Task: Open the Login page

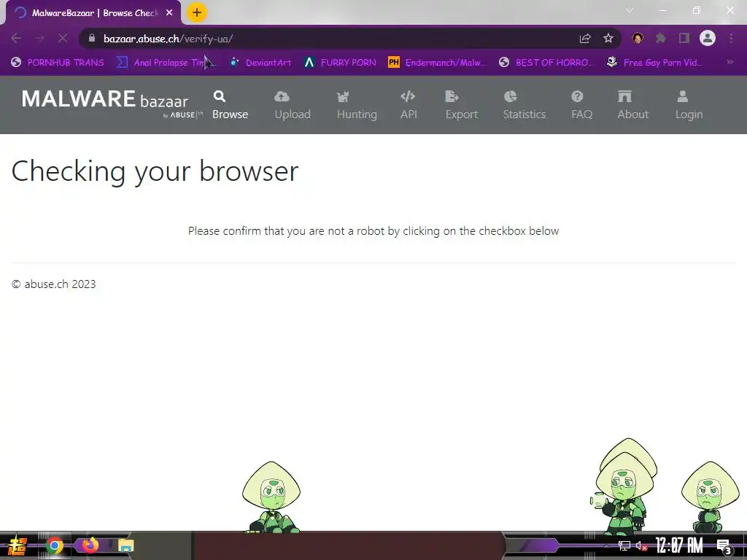Action: tap(689, 105)
